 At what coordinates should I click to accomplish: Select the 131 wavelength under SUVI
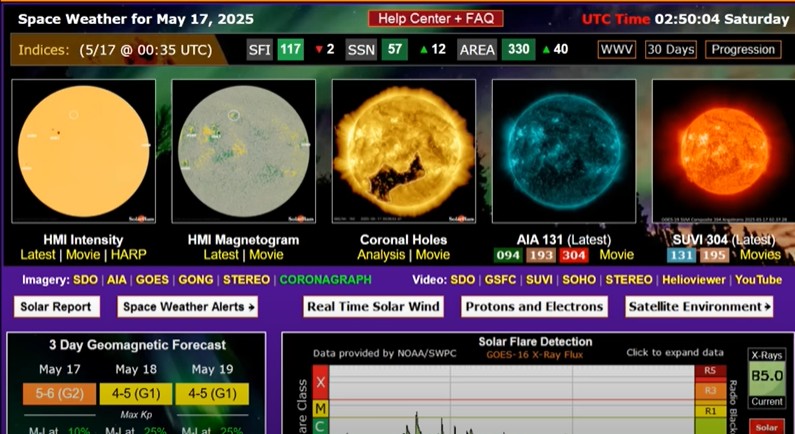682,255
